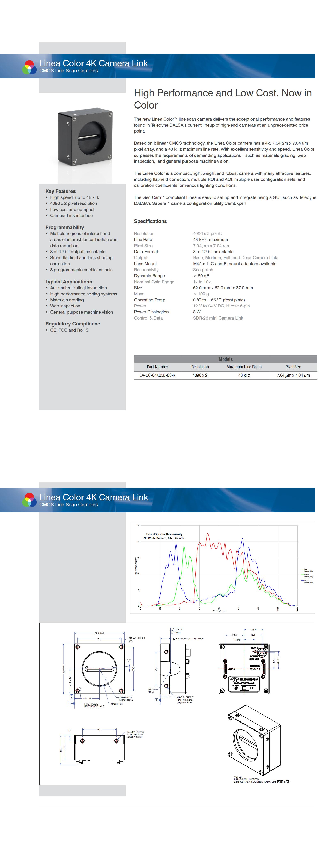
Task: Click the DATA 2 connector in rear view
Action: [x=225, y=668]
